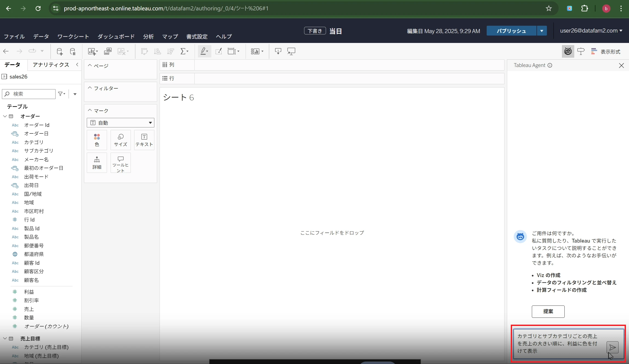Toggle the 表示形式 Show Me panel
629x364 pixels.
tap(605, 52)
